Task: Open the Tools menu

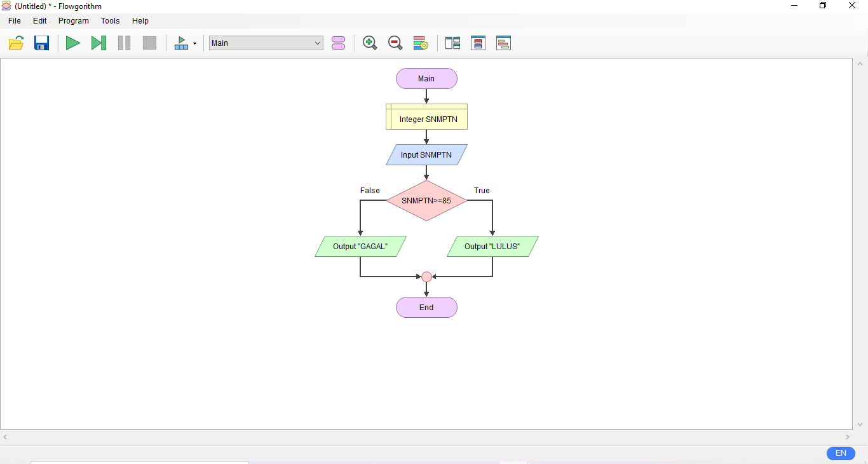Action: (x=110, y=20)
